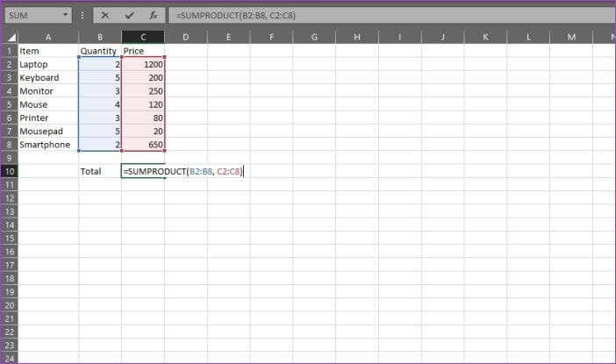Viewport: 616px width, 364px height.
Task: Click the price cell containing 80
Action: (143, 118)
